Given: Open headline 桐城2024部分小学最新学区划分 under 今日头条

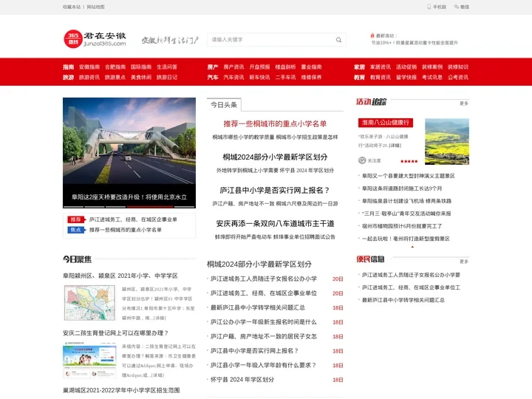Looking at the screenshot, I should 275,157.
